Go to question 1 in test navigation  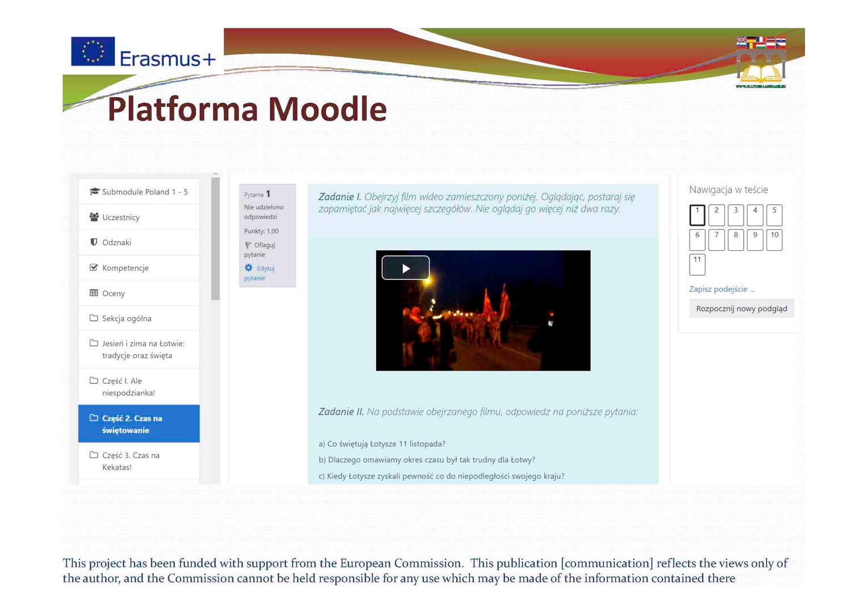pos(697,215)
